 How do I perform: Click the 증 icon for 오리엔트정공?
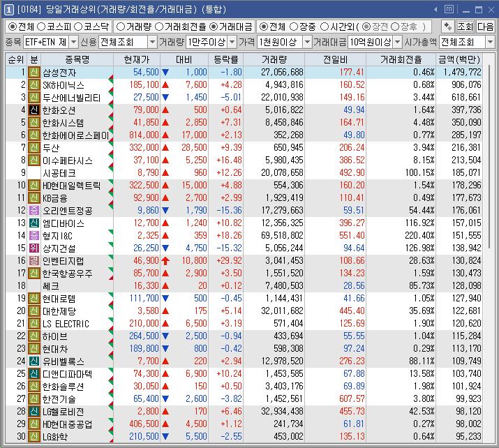pyautogui.click(x=34, y=210)
